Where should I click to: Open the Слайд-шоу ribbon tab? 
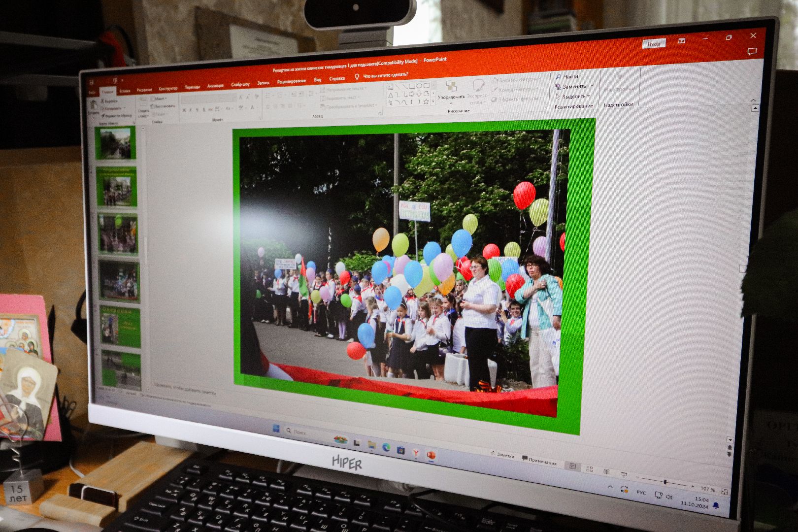(240, 84)
